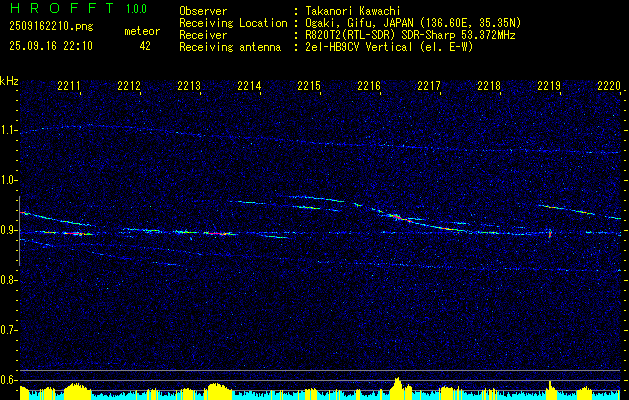Viewport: 629px width, 400px height.
Task: Click the HROFFT title text
Action: pyautogui.click(x=62, y=8)
